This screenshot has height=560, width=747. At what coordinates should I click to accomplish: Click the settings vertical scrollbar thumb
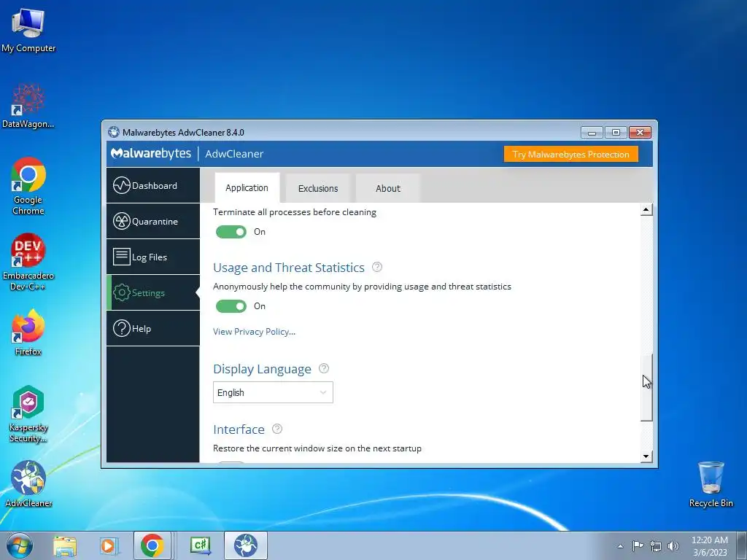tap(646, 388)
